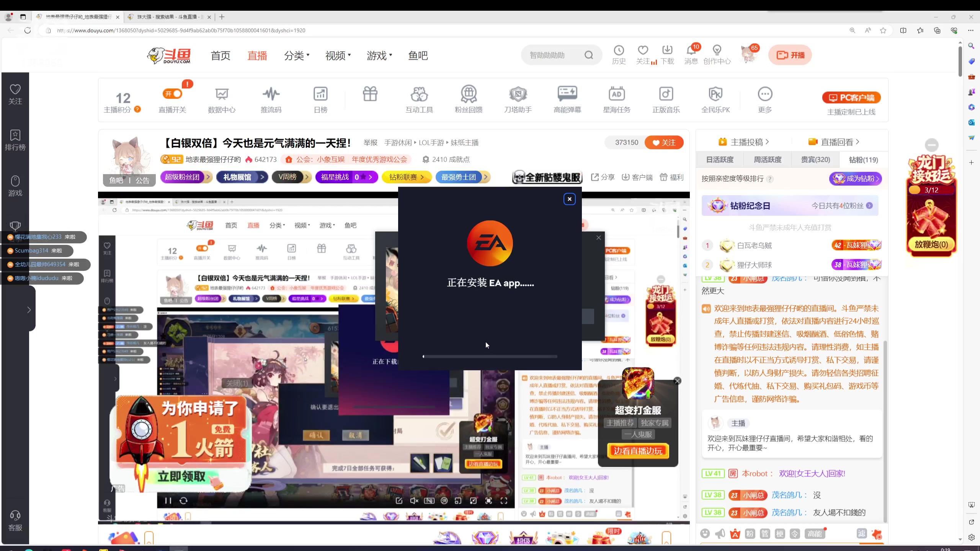The width and height of the screenshot is (980, 551).
Task: Click the PC客户端 button
Action: [851, 98]
